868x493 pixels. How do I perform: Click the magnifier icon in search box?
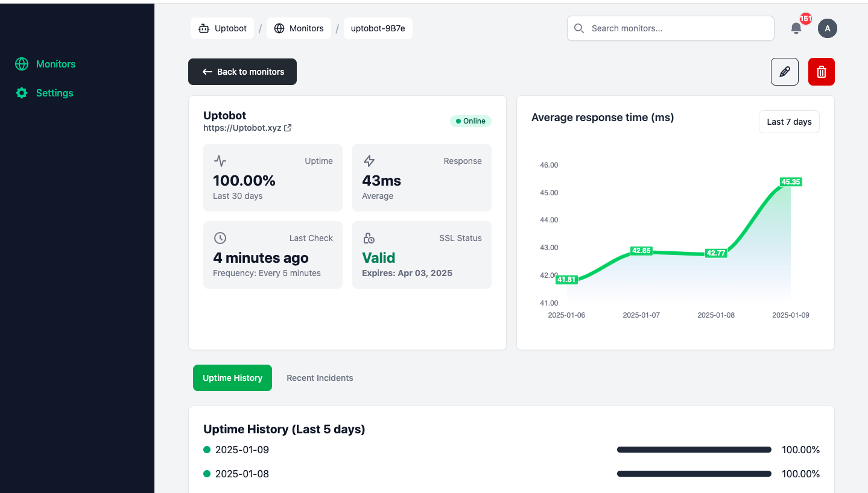coord(579,28)
